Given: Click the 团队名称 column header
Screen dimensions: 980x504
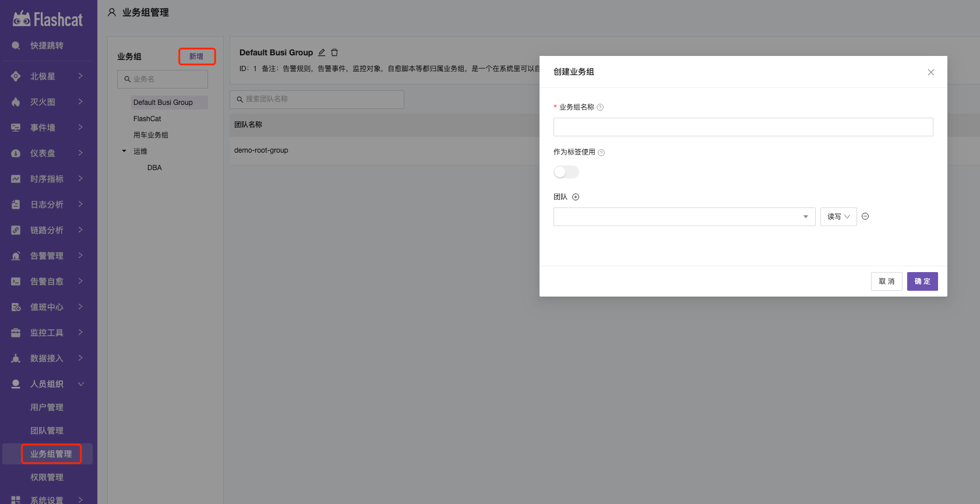Looking at the screenshot, I should point(248,125).
